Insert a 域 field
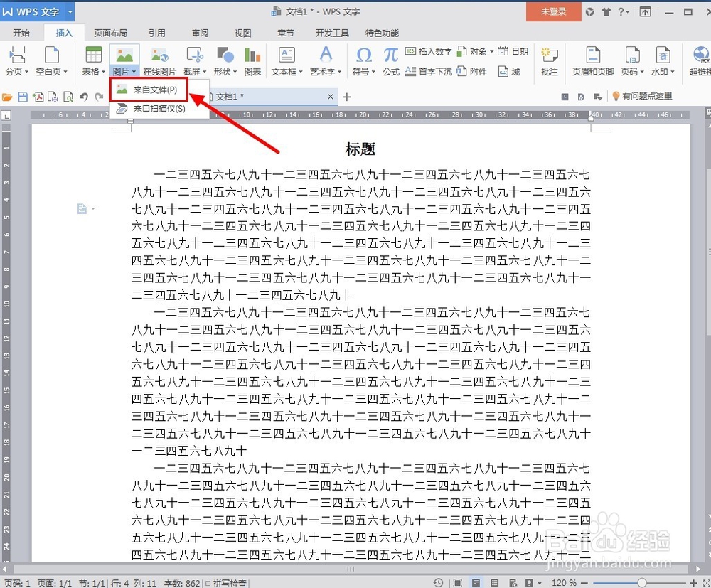Image resolution: width=711 pixels, height=588 pixels. click(x=509, y=71)
